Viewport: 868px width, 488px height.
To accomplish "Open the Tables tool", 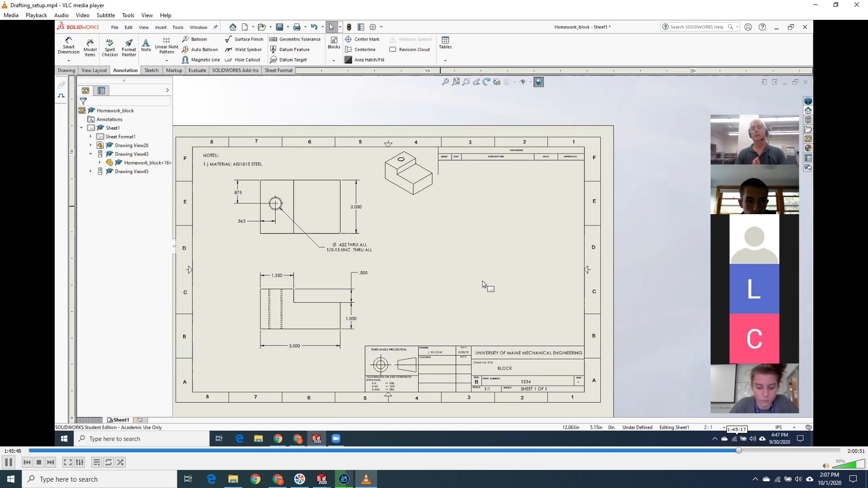I will tap(445, 43).
